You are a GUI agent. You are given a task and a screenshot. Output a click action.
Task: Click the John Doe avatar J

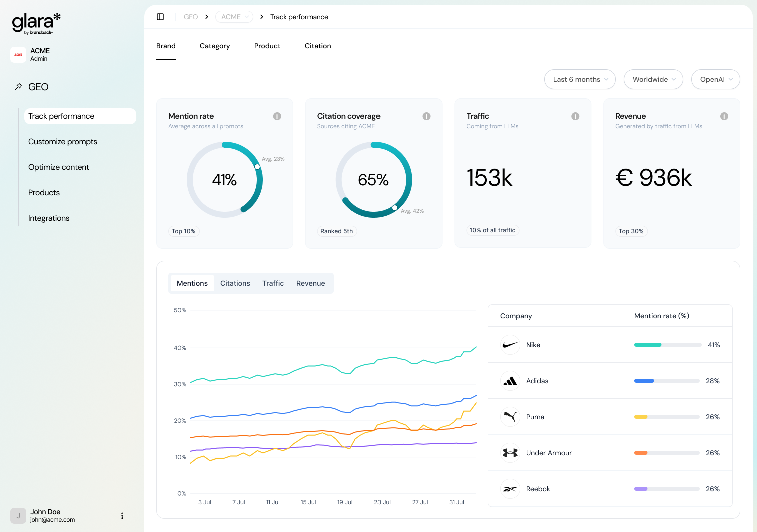[18, 516]
